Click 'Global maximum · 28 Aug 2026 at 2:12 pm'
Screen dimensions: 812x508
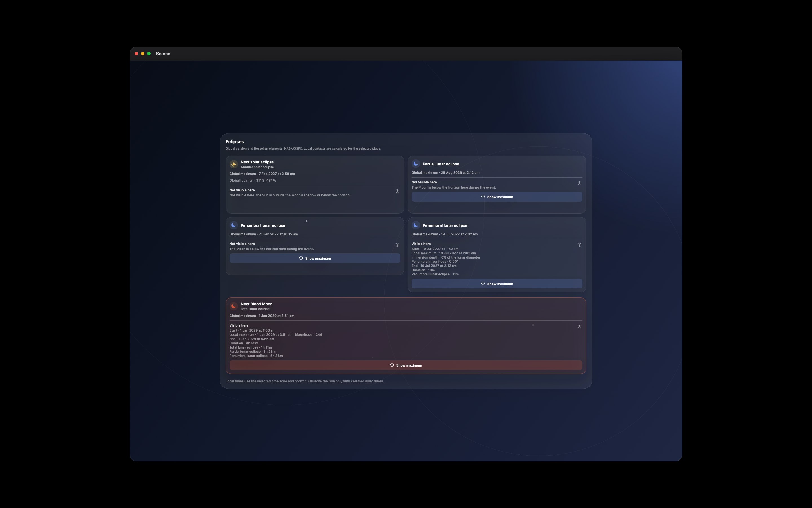click(445, 173)
